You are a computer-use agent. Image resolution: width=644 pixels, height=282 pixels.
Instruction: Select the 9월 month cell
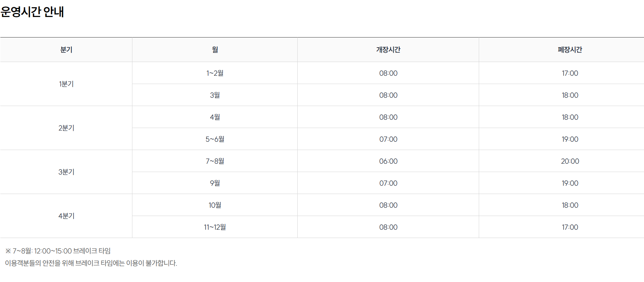point(215,183)
